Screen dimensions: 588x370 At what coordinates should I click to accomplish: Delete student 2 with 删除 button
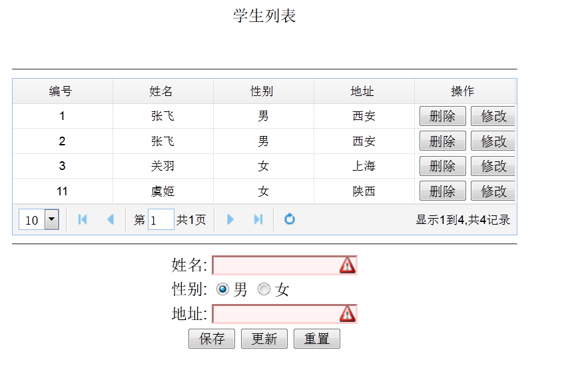(443, 141)
